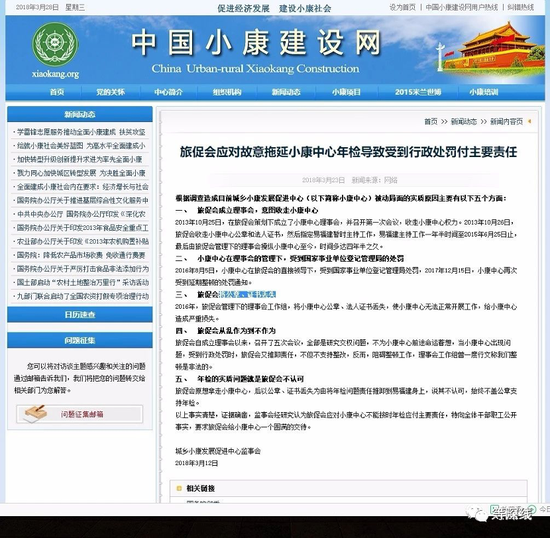The height and width of the screenshot is (538, 550).
Task: Open the 首页 navigation tab
Action: click(x=57, y=92)
